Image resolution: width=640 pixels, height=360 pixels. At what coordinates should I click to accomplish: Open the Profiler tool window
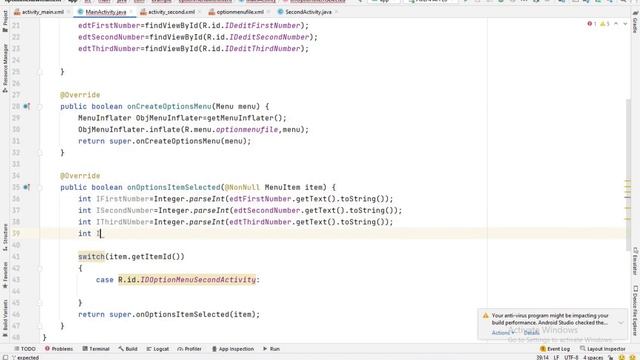tap(189, 349)
